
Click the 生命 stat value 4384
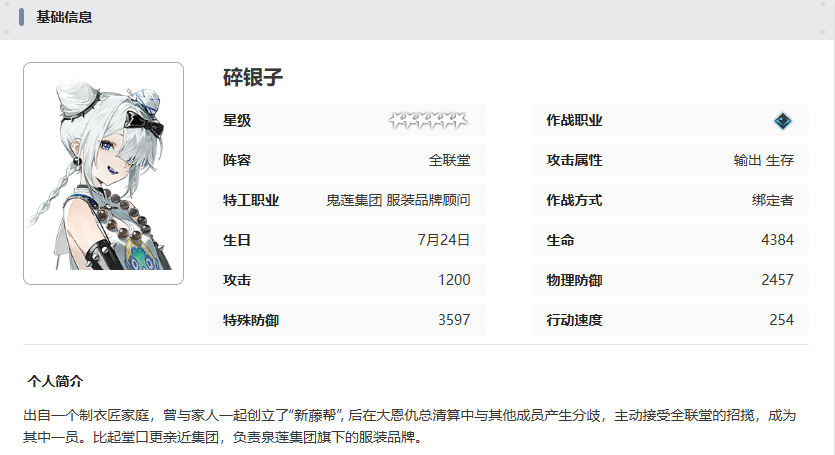pos(777,240)
